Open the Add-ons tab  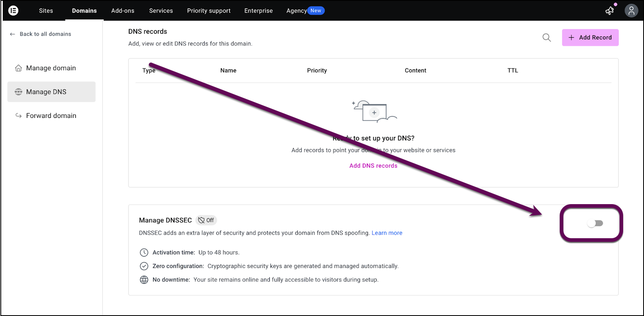point(122,11)
